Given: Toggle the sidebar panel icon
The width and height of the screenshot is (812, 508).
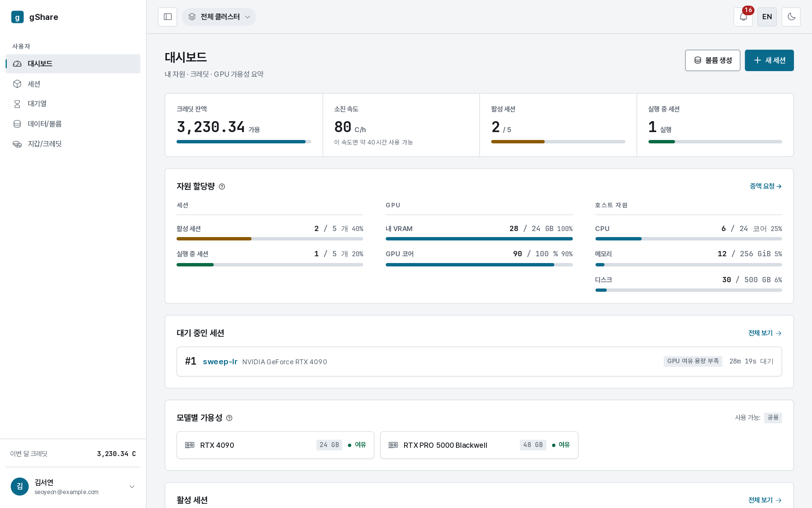Looking at the screenshot, I should coord(168,17).
